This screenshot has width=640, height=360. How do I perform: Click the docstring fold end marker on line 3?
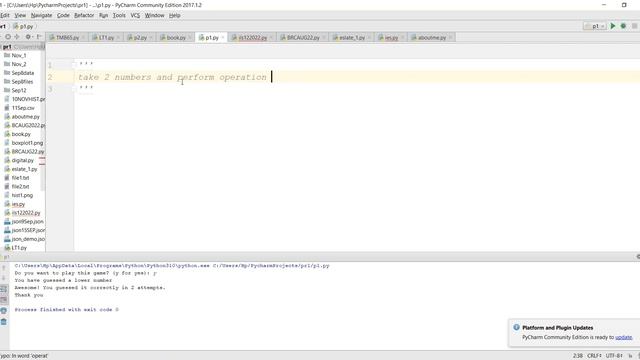(74, 89)
